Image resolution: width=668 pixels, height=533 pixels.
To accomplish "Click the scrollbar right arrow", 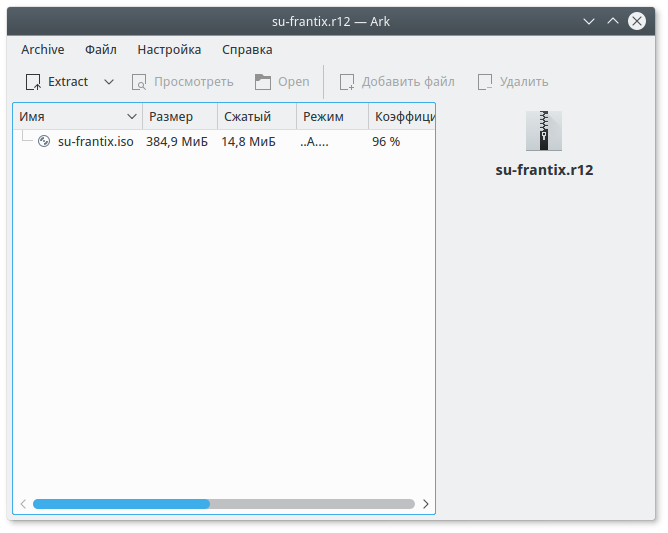I will [x=426, y=504].
